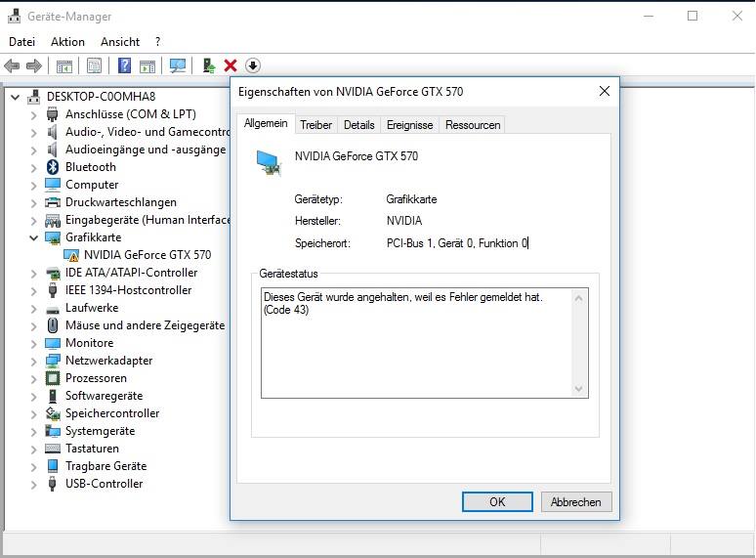Viewport: 756px width, 558px height.
Task: Click the Laufwerke drive icon
Action: (x=53, y=309)
